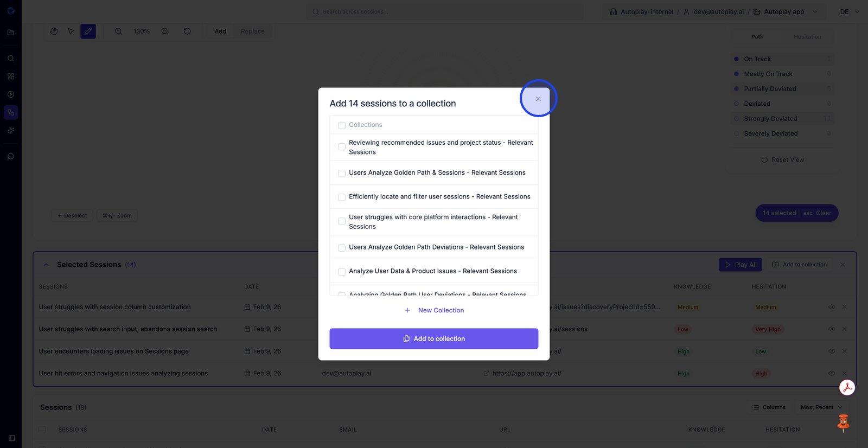Open sidebar search icon

11,59
